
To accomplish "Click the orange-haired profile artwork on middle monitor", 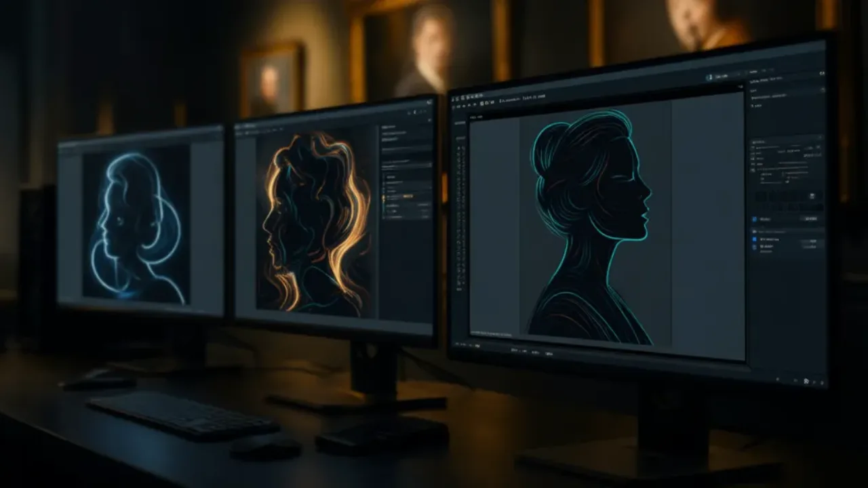I will [314, 224].
